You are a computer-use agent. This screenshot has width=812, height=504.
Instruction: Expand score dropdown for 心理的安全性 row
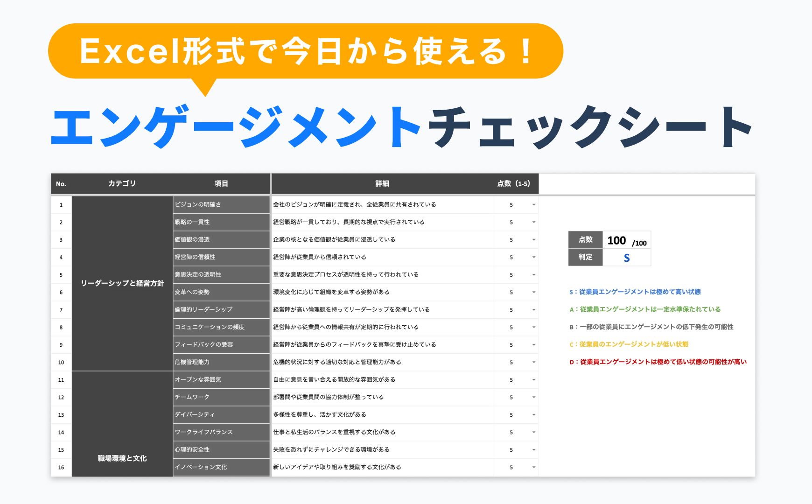pos(533,450)
